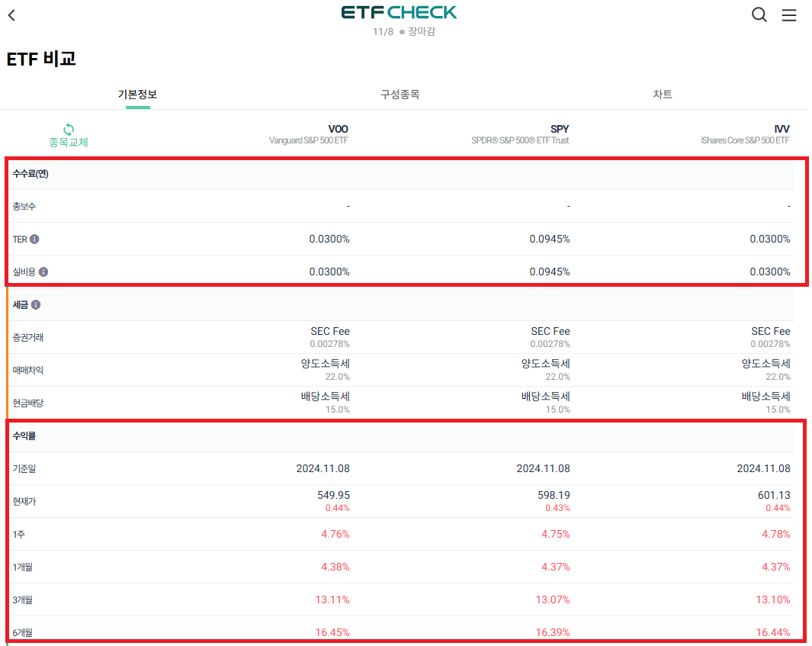This screenshot has width=812, height=646.
Task: Click VOO current price 549.95
Action: coord(333,495)
